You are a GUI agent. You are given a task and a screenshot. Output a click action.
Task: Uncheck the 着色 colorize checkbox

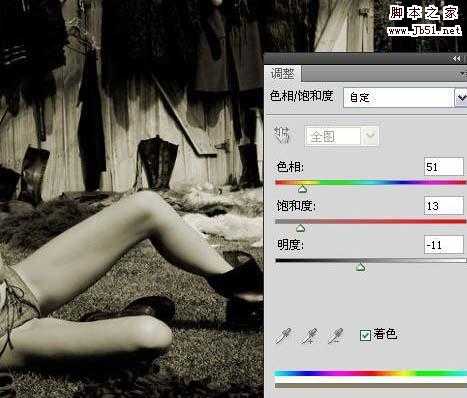365,335
